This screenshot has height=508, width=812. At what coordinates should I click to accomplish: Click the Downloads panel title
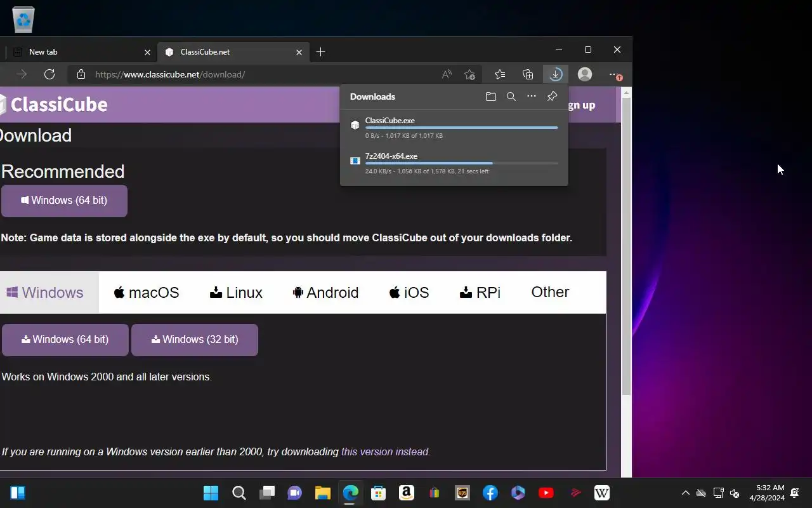pyautogui.click(x=372, y=97)
